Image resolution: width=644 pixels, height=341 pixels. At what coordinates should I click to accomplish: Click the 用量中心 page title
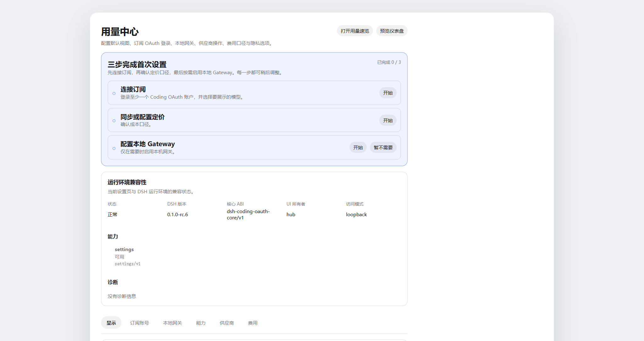click(120, 32)
